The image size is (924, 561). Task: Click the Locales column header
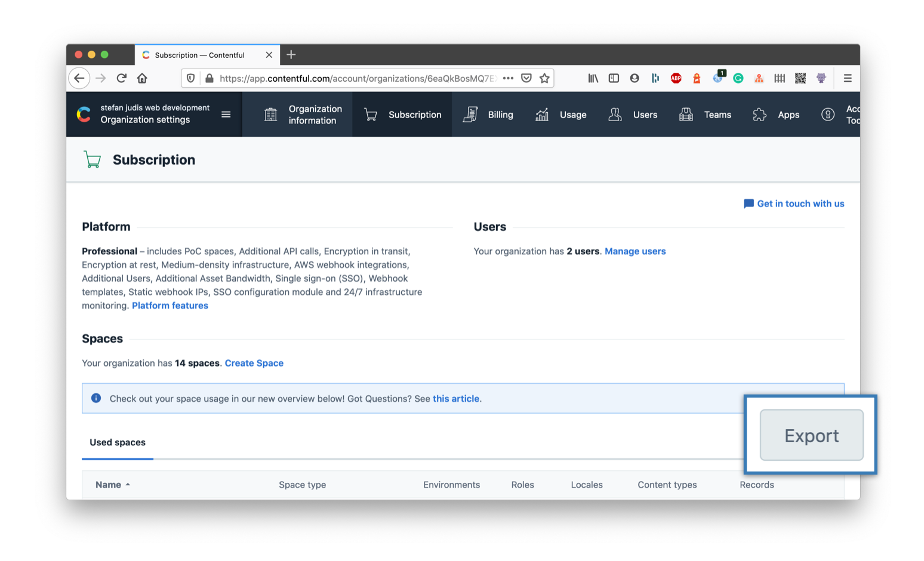pyautogui.click(x=587, y=485)
